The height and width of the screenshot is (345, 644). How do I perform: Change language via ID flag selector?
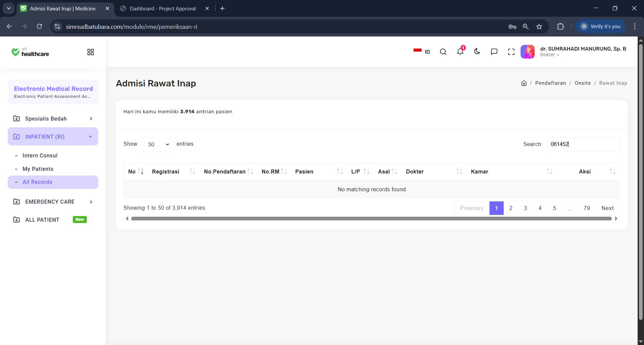tap(422, 52)
